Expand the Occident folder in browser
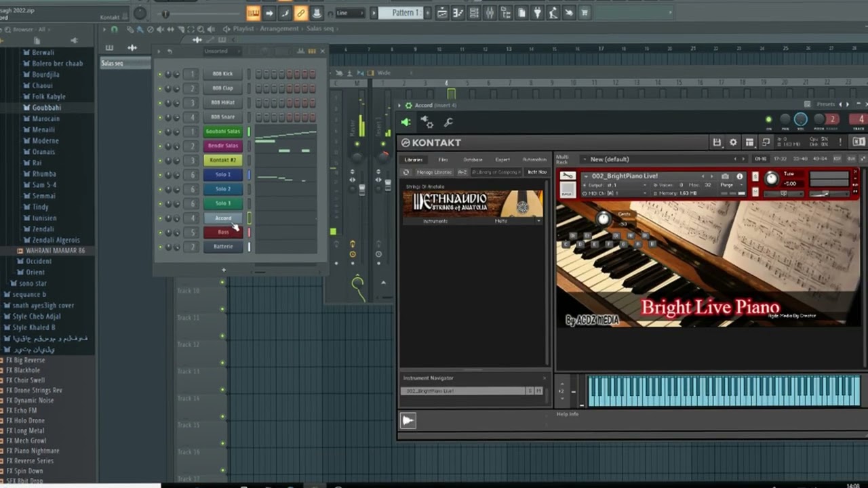Screen dimensions: 868x488 [x=39, y=262]
